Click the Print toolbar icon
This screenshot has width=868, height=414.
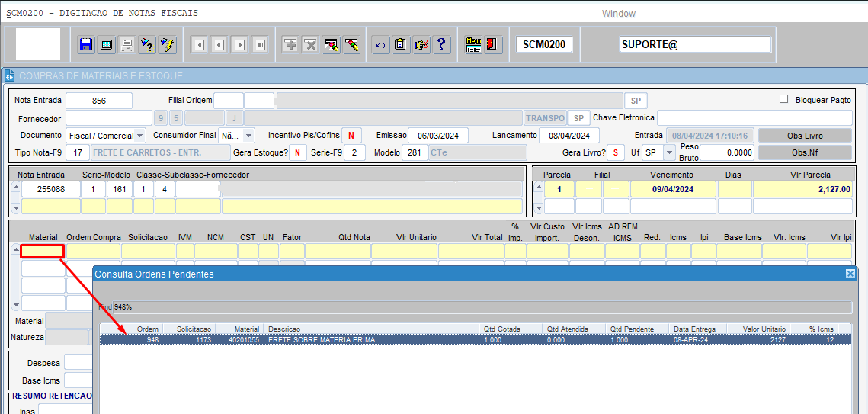click(127, 45)
